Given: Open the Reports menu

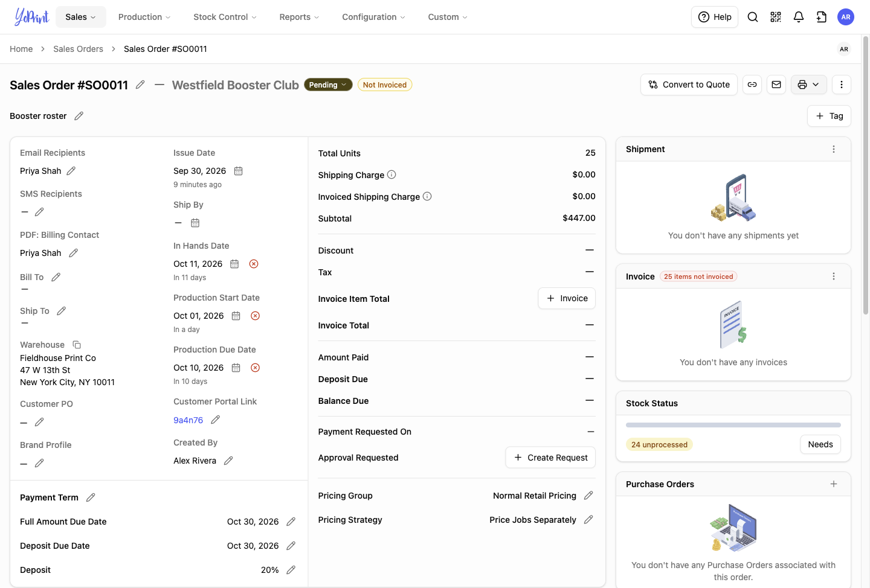Looking at the screenshot, I should pos(299,17).
